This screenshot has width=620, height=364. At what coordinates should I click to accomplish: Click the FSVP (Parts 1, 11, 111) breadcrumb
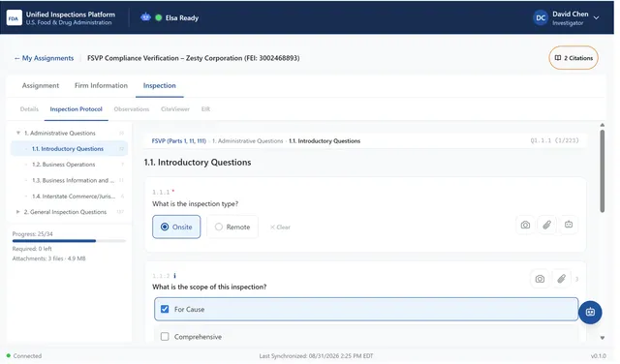(178, 140)
